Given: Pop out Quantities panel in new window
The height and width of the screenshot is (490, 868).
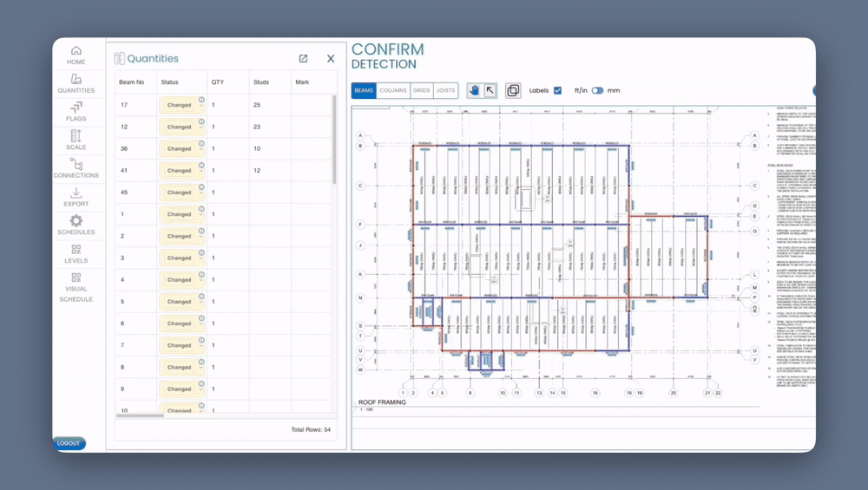Looking at the screenshot, I should click(x=303, y=59).
